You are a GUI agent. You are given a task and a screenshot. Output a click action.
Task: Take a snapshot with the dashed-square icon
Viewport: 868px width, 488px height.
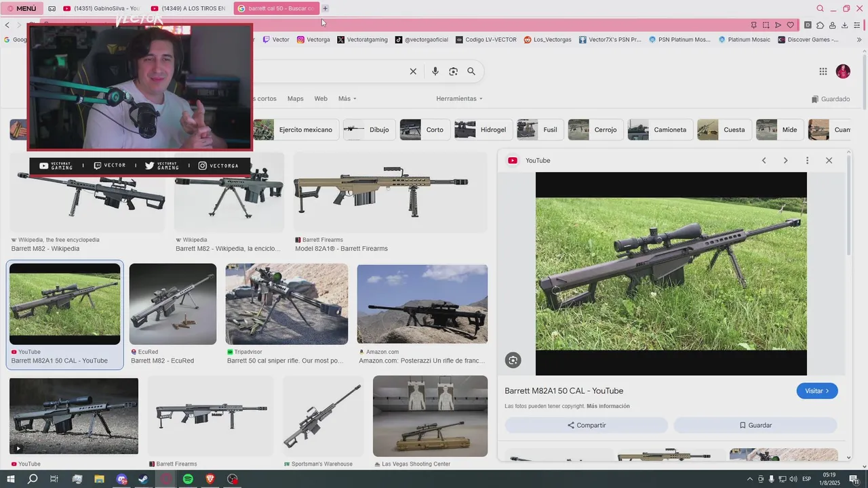tap(766, 25)
